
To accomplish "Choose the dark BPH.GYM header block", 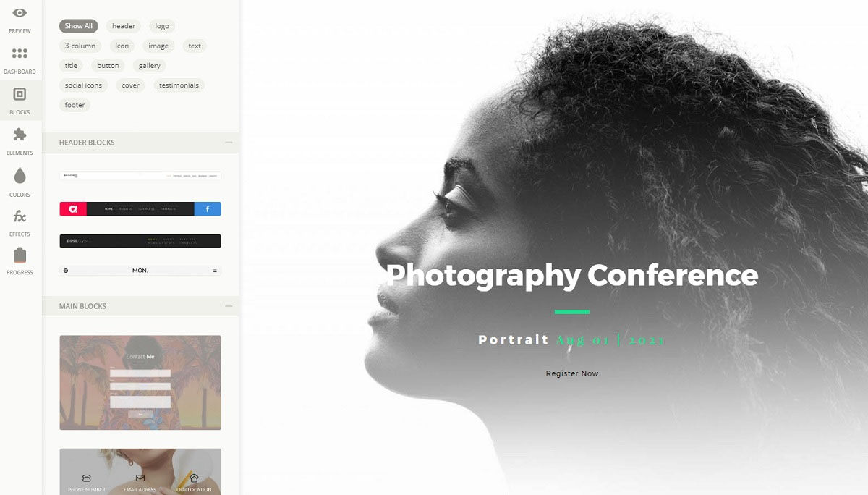I will (140, 241).
